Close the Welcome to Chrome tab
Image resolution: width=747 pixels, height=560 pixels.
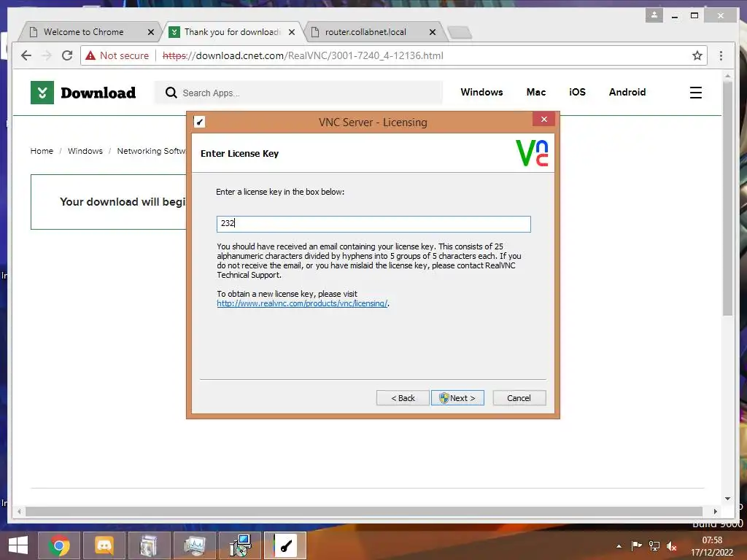coord(150,32)
